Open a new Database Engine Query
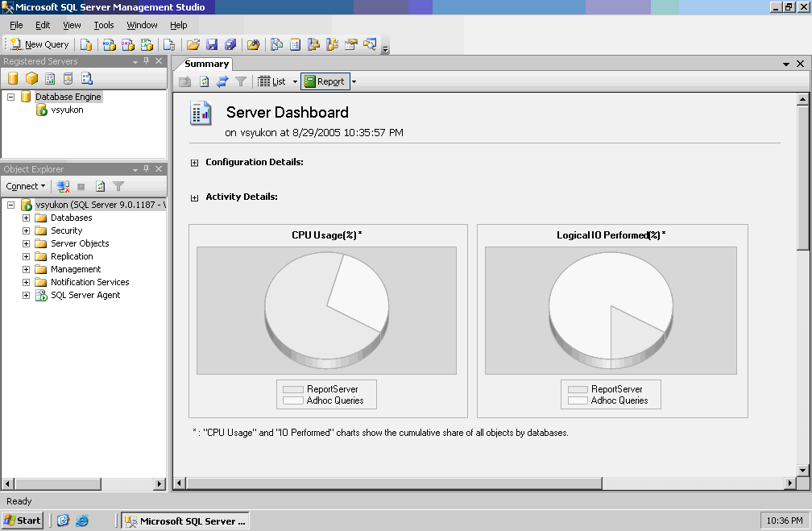 click(x=86, y=44)
